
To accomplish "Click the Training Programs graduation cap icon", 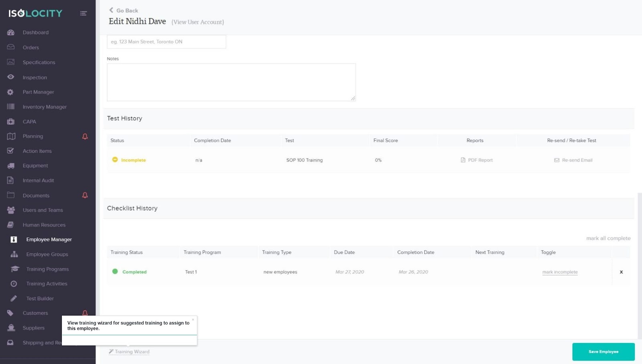I will point(14,269).
